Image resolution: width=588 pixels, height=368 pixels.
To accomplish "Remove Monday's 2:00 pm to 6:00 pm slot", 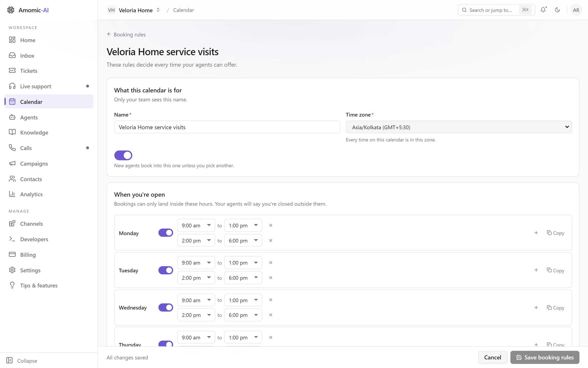I will coord(271,240).
